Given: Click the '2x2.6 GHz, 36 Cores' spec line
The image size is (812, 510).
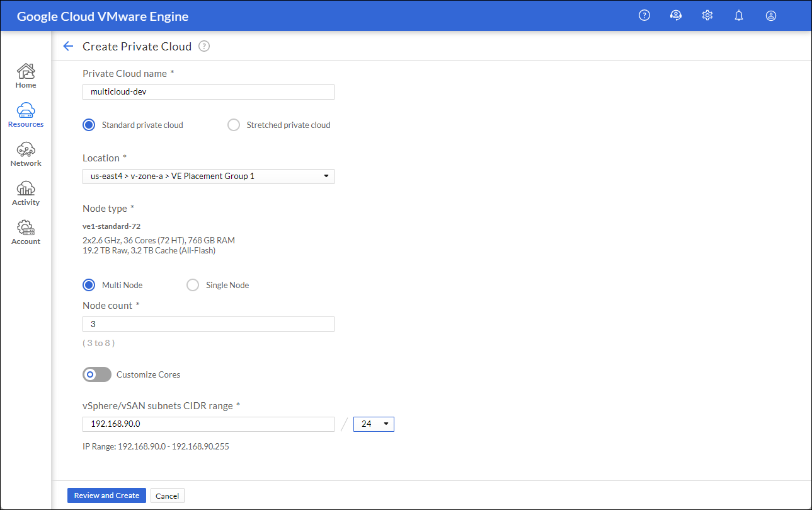Looking at the screenshot, I should 159,240.
